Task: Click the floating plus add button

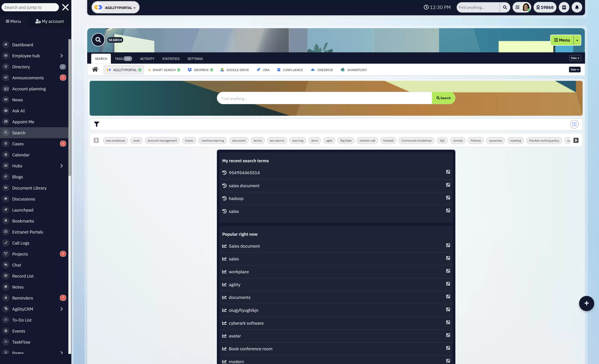Action: 586,303
